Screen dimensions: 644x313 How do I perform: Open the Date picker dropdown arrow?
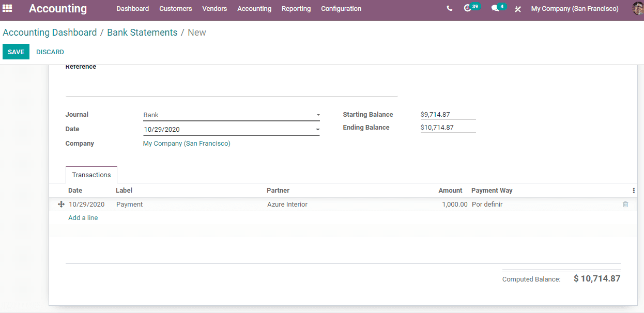[x=318, y=130]
